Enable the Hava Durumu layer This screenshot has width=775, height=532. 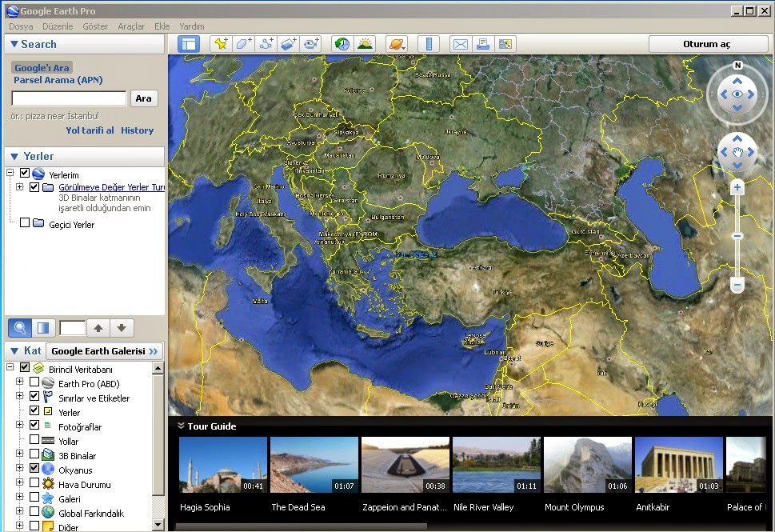(x=34, y=482)
